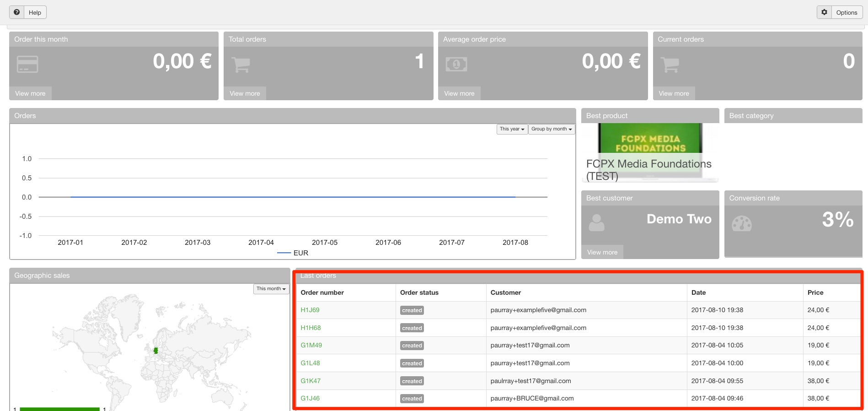This screenshot has width=868, height=411.
Task: Click the Last orders panel heading
Action: [x=318, y=276]
